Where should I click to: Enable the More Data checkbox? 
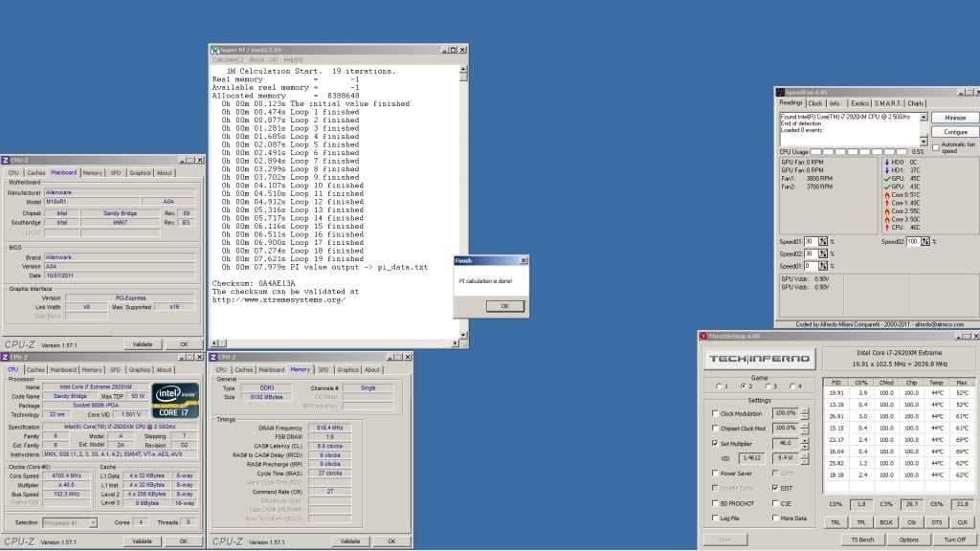point(775,518)
